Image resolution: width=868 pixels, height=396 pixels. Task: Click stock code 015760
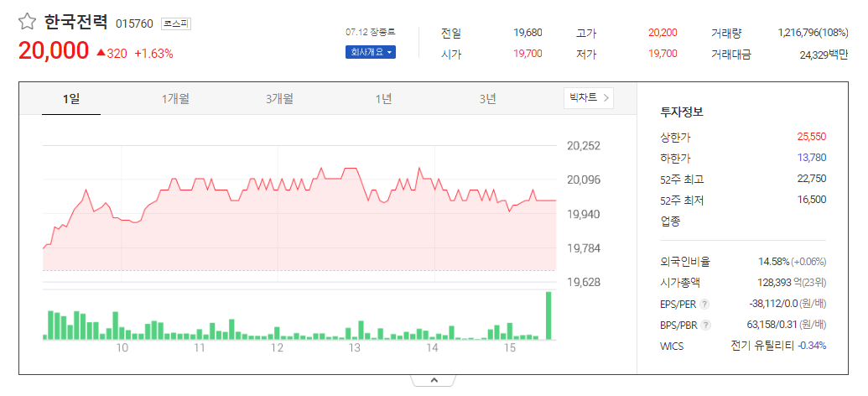(134, 23)
